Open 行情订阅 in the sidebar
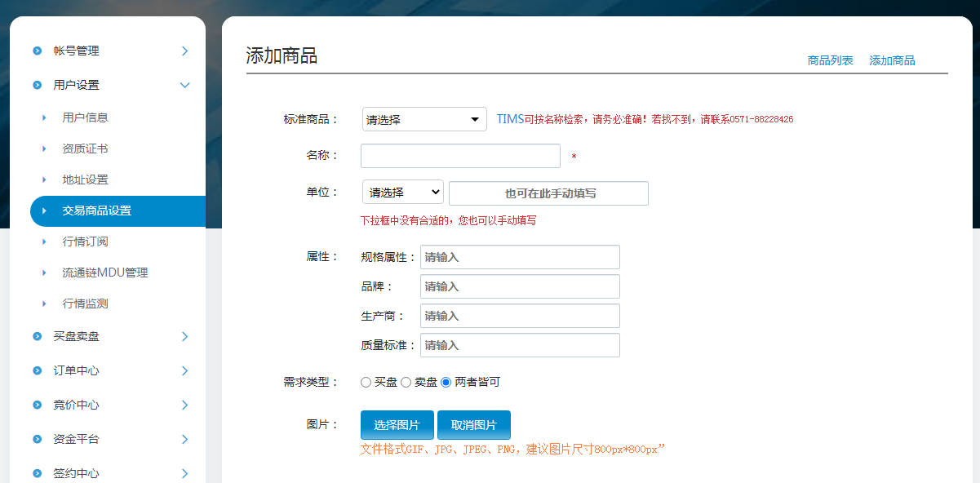 coord(86,241)
